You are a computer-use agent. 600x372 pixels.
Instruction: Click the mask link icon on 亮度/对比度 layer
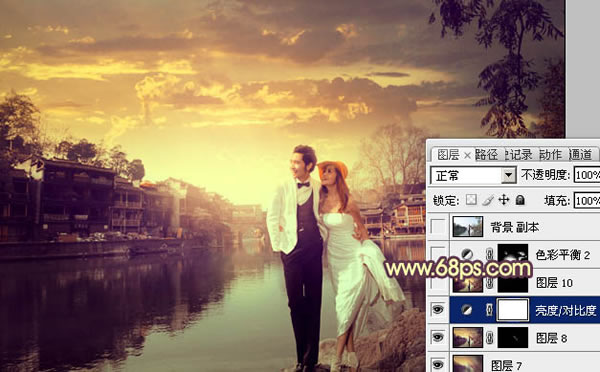(x=489, y=310)
